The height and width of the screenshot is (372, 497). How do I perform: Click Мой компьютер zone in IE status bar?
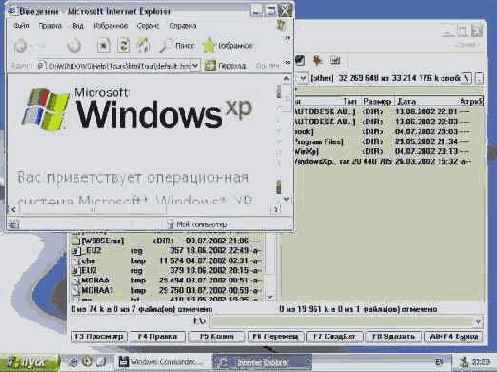tap(197, 224)
